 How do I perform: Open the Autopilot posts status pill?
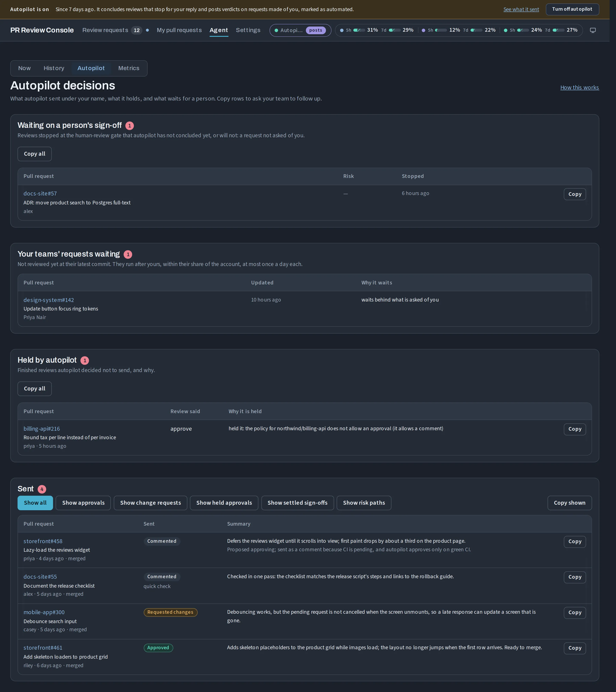[300, 30]
